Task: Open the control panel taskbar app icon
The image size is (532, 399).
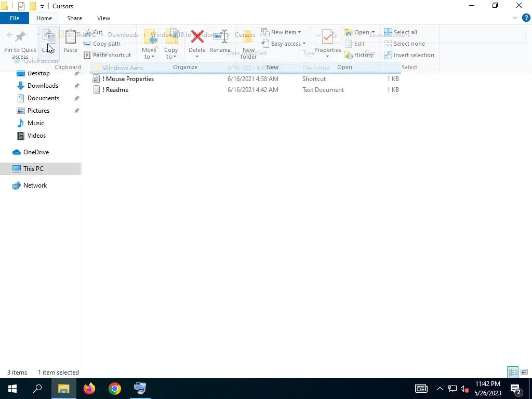Action: pyautogui.click(x=140, y=389)
